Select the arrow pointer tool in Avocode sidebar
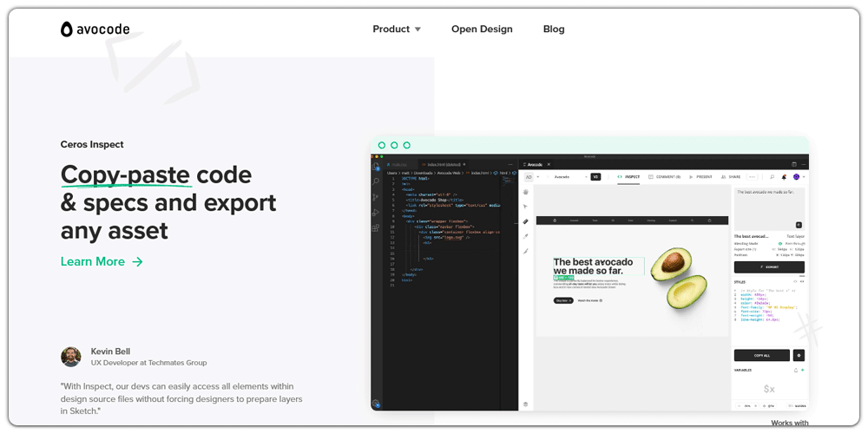 [x=526, y=207]
